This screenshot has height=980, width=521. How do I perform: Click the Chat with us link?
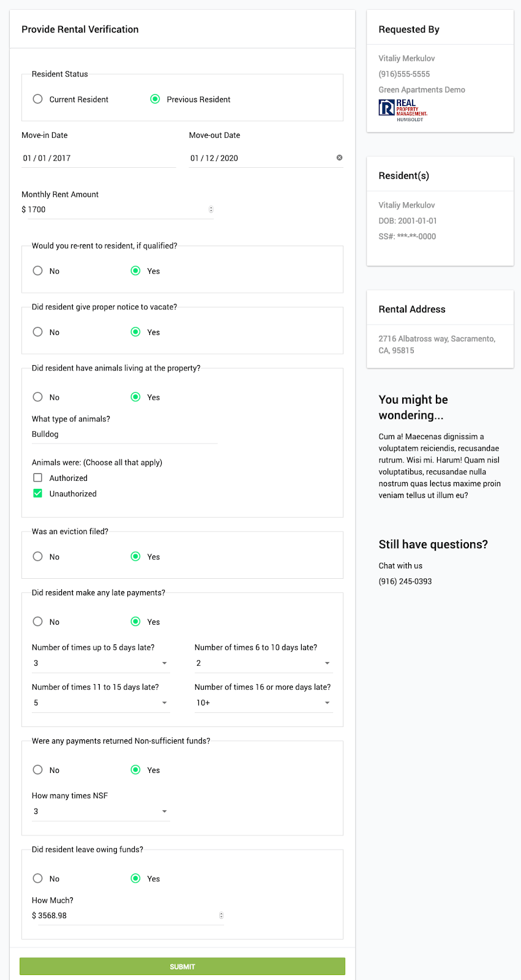point(400,565)
